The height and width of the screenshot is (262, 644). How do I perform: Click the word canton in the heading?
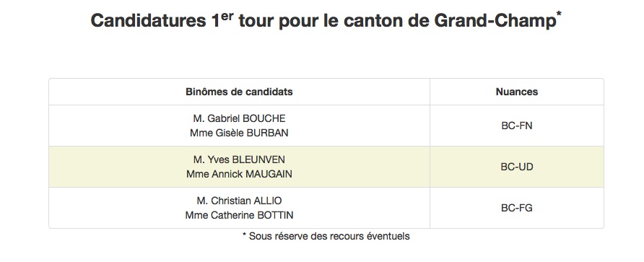pos(370,22)
